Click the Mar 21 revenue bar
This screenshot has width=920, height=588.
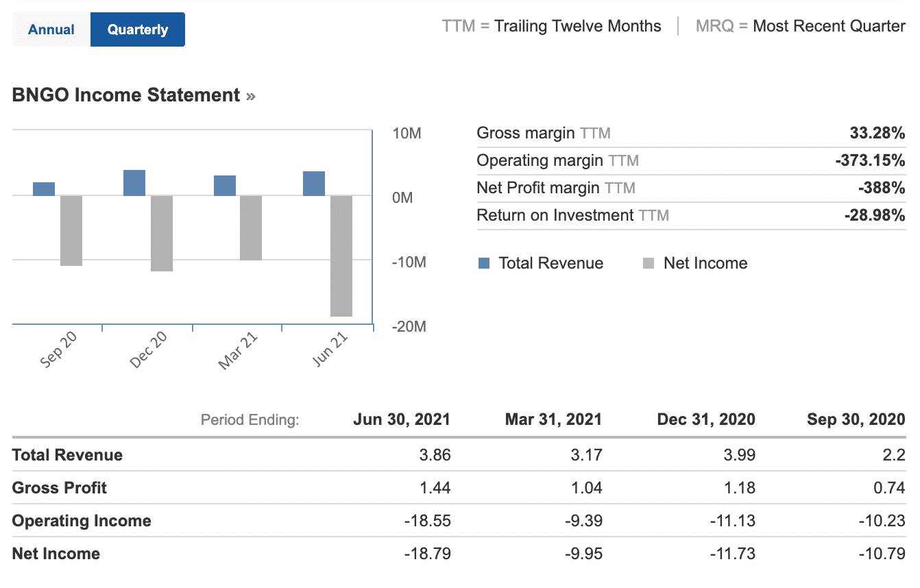pos(225,186)
